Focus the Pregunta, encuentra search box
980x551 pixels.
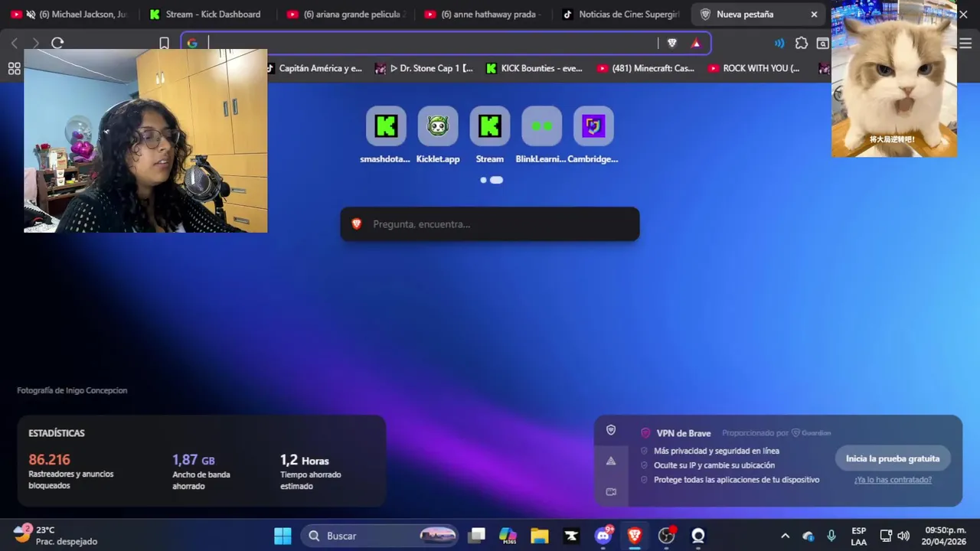click(x=490, y=224)
